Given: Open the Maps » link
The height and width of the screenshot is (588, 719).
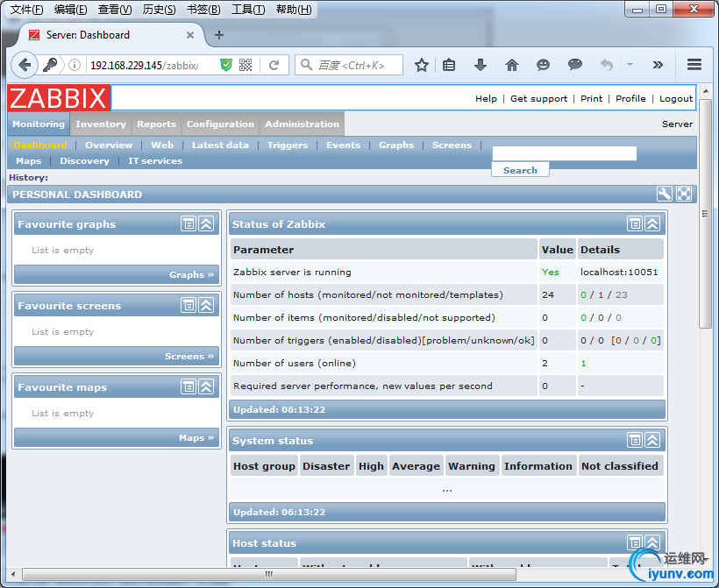Looking at the screenshot, I should pyautogui.click(x=196, y=437).
